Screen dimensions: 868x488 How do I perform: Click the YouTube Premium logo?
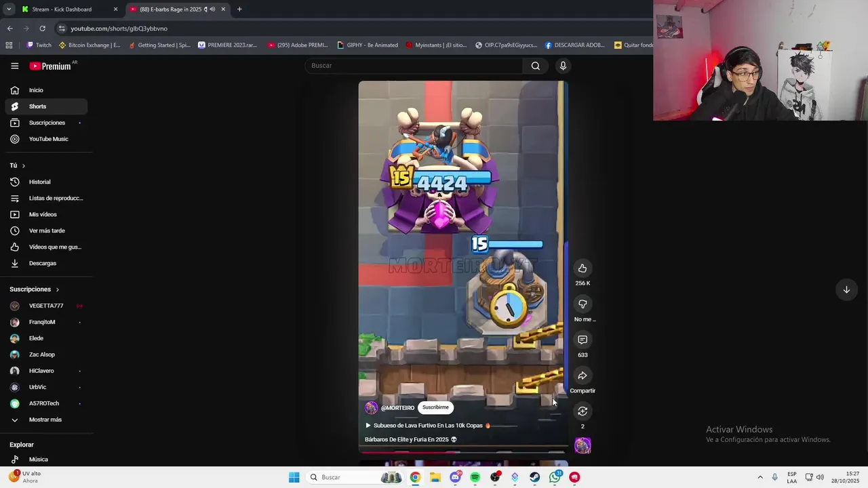51,66
